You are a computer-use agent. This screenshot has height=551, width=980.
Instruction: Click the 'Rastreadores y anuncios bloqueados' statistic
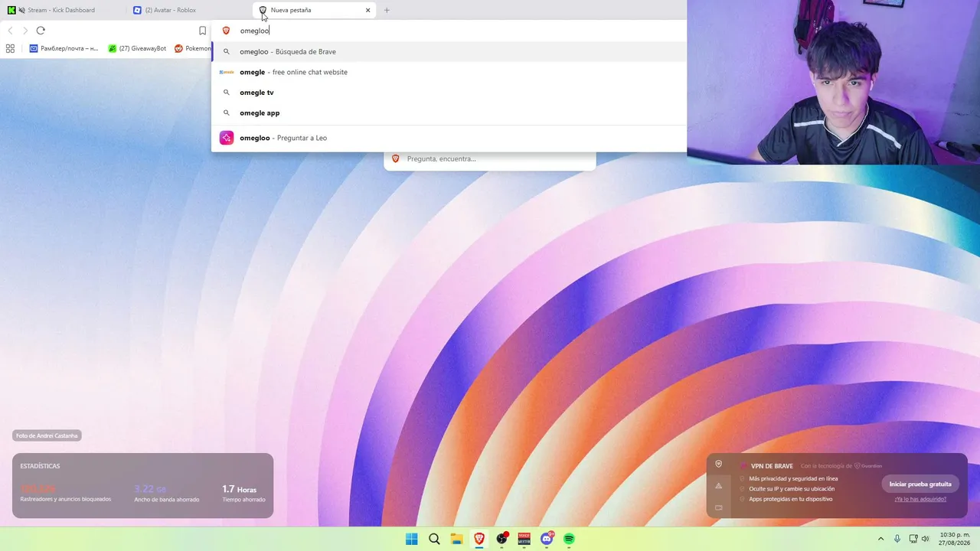coord(66,494)
